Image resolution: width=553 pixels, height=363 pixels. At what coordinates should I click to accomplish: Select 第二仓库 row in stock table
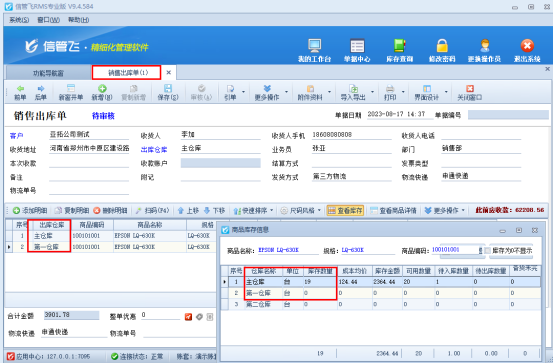[381, 304]
